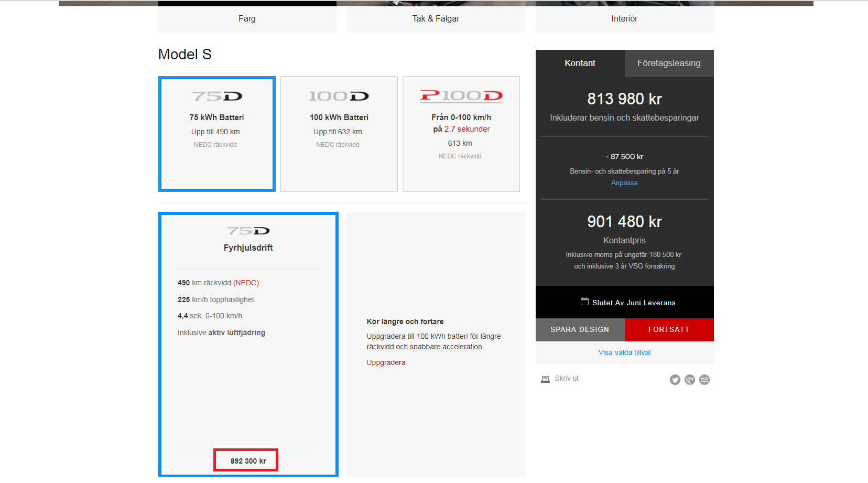Click the Anpassa savings link
This screenshot has width=868, height=483.
point(624,183)
